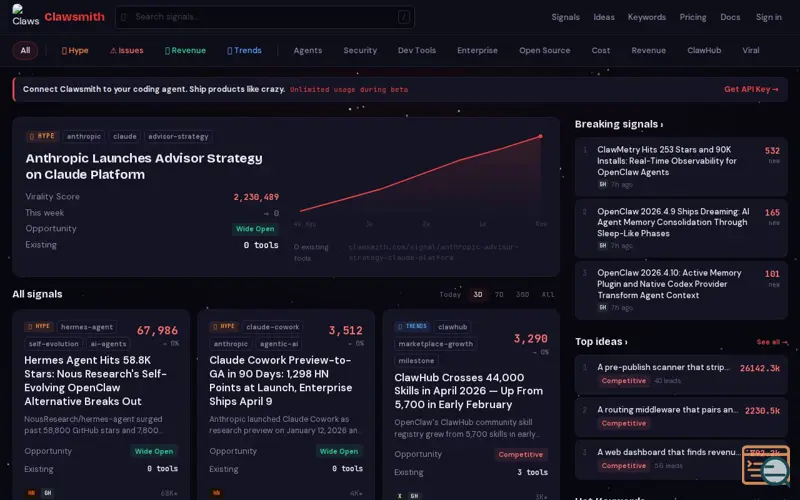The image size is (800, 500).
Task: Expand the Top ideas section heading
Action: click(601, 342)
